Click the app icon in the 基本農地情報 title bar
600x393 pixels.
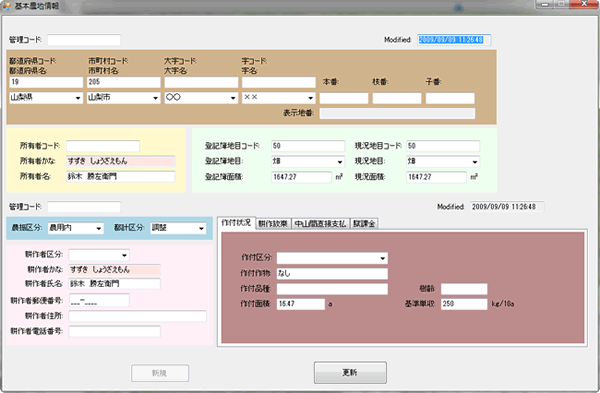pyautogui.click(x=7, y=6)
